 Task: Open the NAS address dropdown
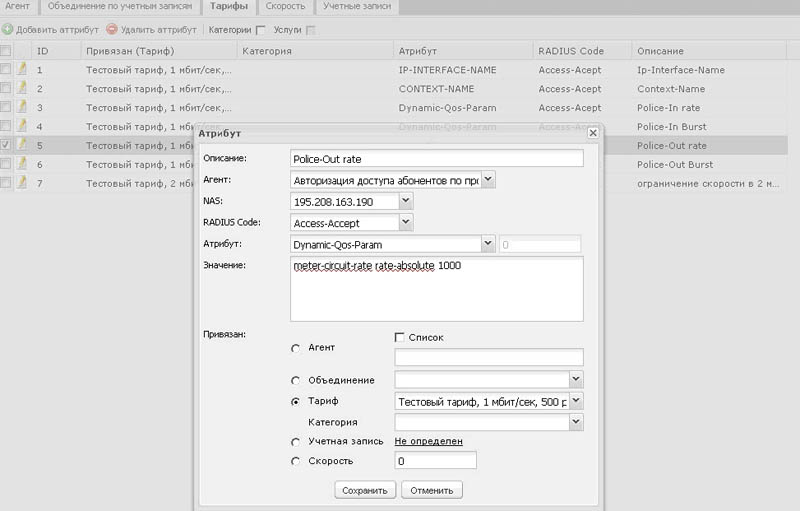coord(405,202)
